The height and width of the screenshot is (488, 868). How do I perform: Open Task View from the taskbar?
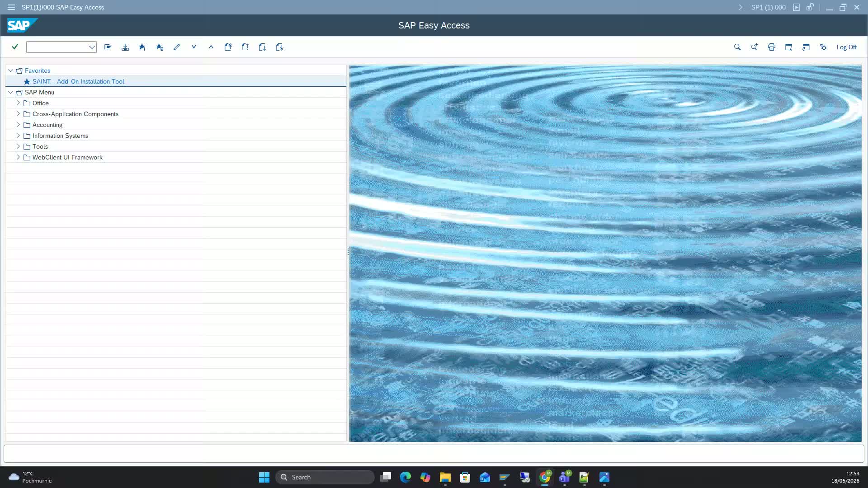pos(386,477)
